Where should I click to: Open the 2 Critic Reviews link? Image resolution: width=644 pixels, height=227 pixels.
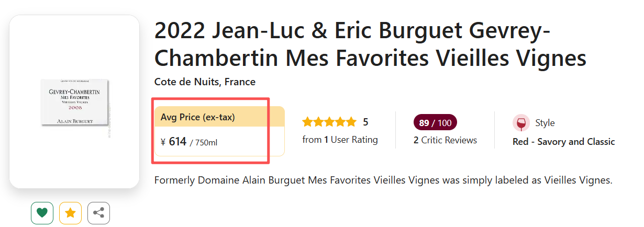click(x=445, y=140)
